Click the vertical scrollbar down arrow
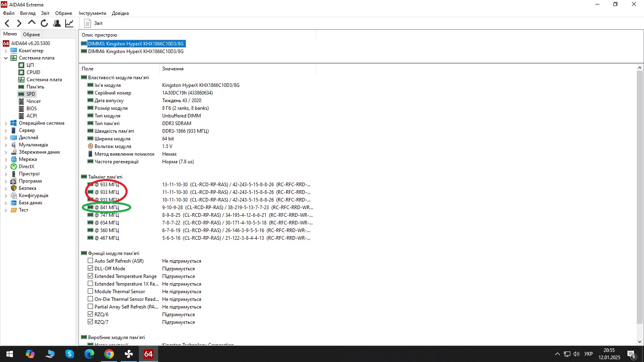Screen dimensions: 644x362 (x=640, y=342)
